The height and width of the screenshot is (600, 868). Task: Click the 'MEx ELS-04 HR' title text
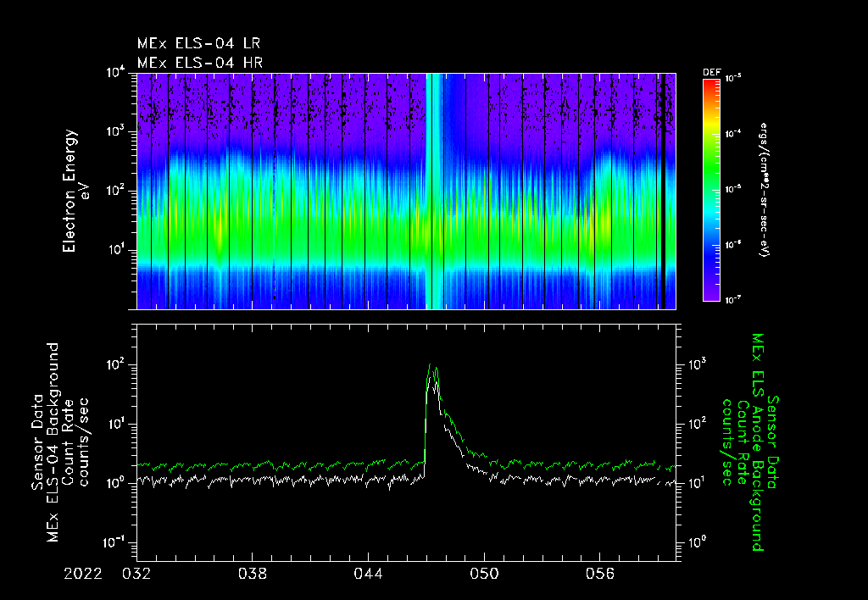200,63
